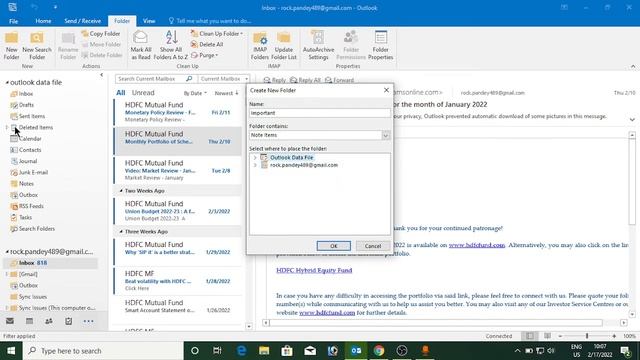Click OK in Create New Folder dialog
This screenshot has width=640, height=360.
333,246
